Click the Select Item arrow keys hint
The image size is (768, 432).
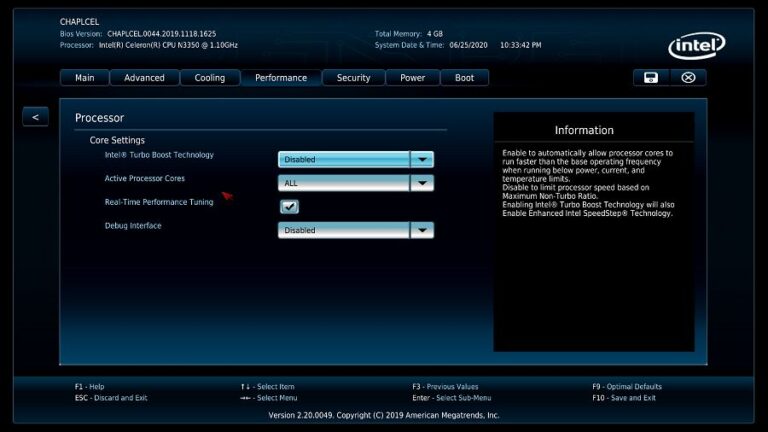[x=267, y=386]
